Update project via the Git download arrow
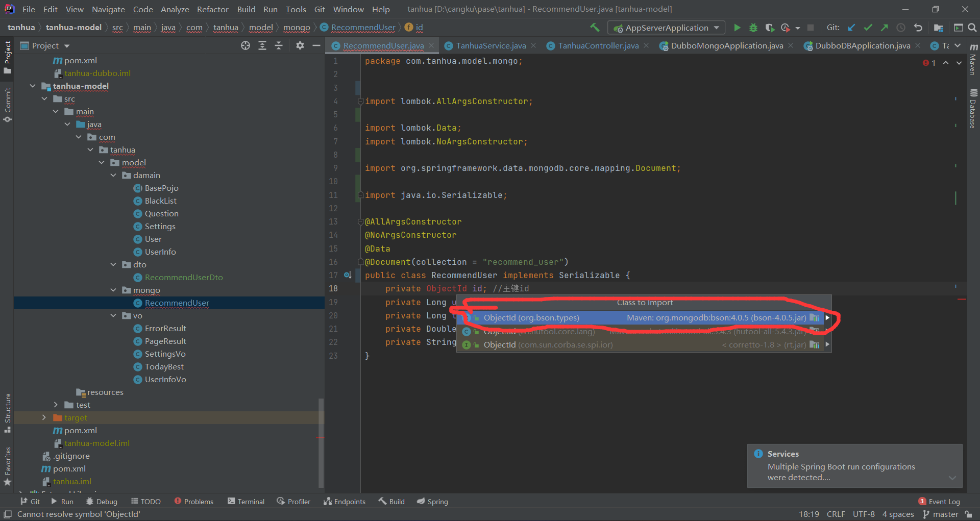Screen dimensions: 980x521 click(851, 28)
